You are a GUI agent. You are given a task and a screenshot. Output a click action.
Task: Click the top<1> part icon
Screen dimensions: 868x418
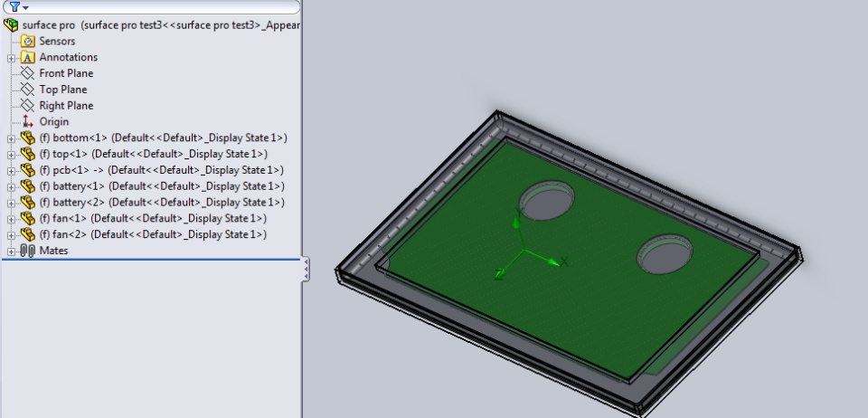click(28, 154)
